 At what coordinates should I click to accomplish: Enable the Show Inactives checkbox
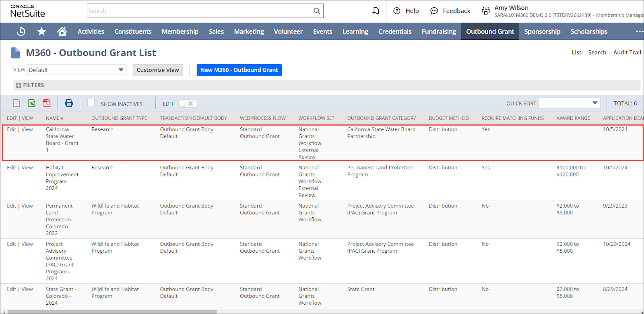[x=91, y=103]
